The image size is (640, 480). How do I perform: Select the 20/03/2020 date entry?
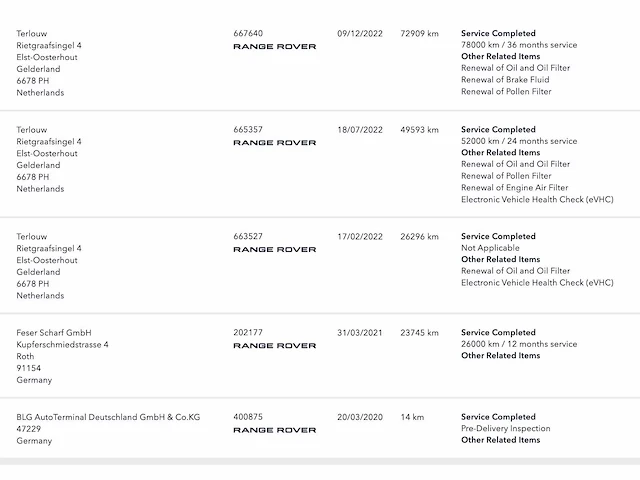coord(360,417)
